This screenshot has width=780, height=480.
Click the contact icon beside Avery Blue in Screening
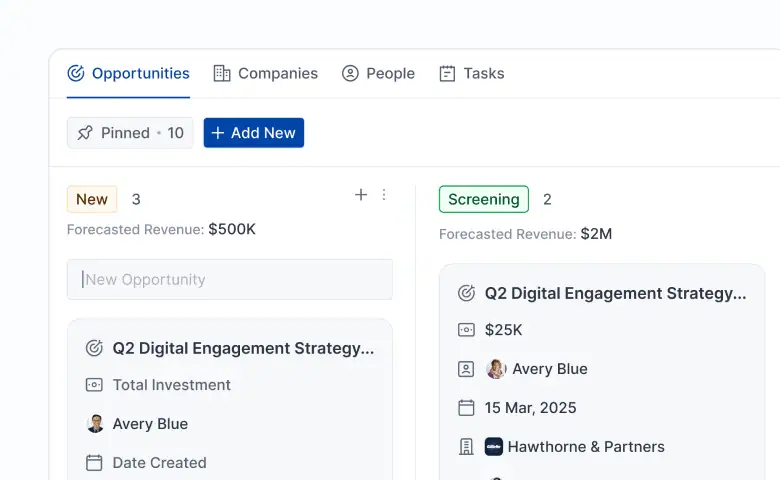coord(466,369)
